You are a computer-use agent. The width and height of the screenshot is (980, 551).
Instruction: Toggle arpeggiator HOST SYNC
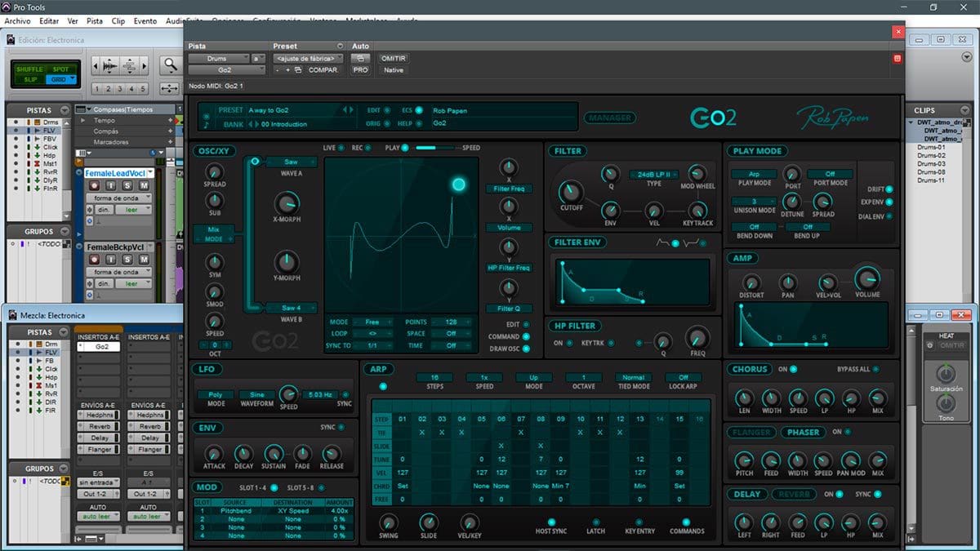tap(550, 522)
